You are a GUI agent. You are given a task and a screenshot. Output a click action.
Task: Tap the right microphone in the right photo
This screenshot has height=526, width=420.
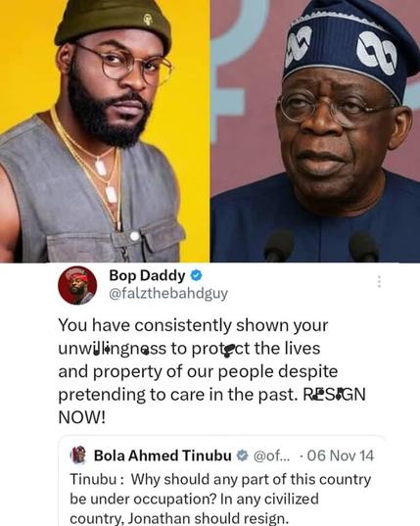point(363,247)
